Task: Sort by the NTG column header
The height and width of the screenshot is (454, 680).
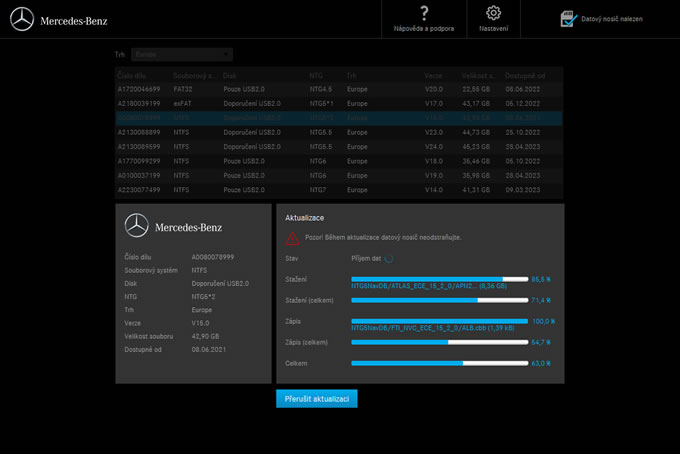Action: [316, 76]
